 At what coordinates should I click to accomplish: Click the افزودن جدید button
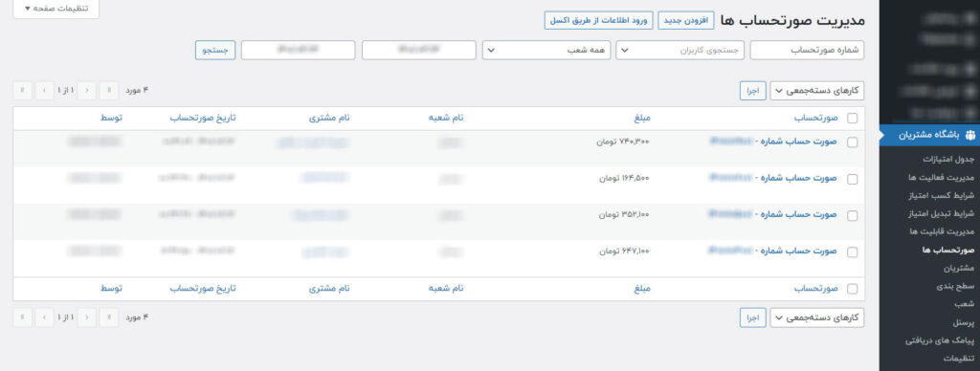tap(685, 20)
